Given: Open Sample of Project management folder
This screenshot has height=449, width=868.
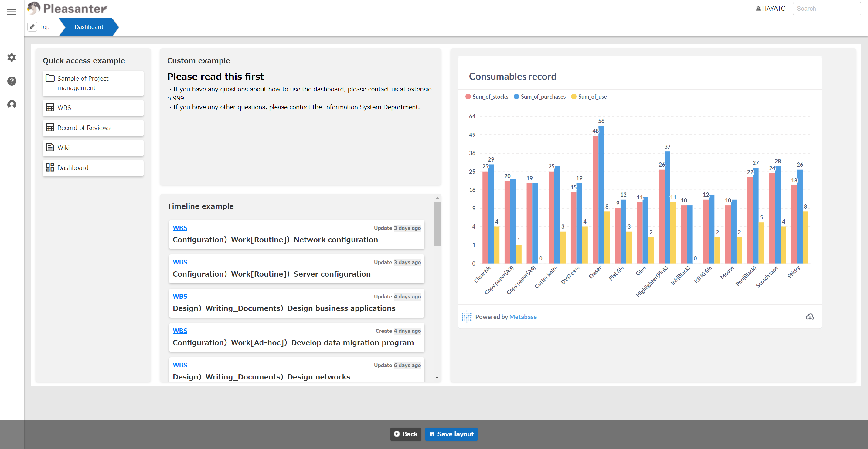Looking at the screenshot, I should pos(93,83).
